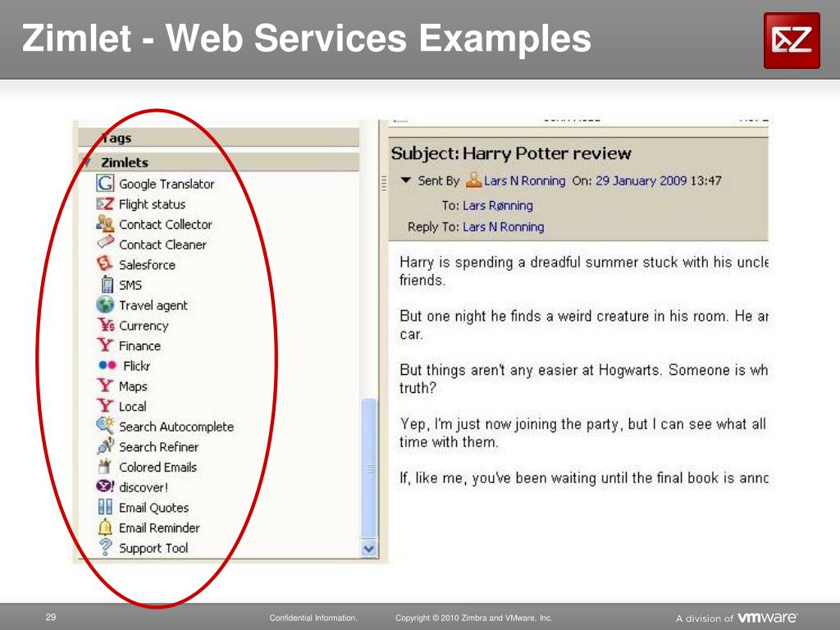Open the Maps zimlet label
The height and width of the screenshot is (630, 840).
pos(133,386)
